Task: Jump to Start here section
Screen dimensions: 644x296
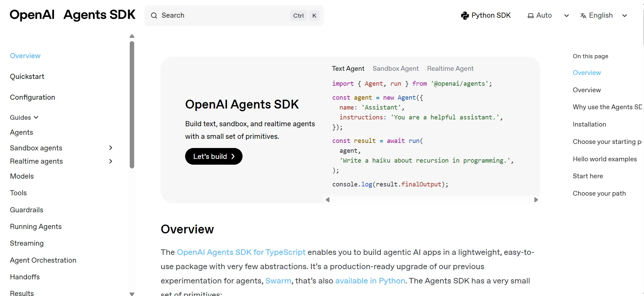Action: [x=588, y=176]
